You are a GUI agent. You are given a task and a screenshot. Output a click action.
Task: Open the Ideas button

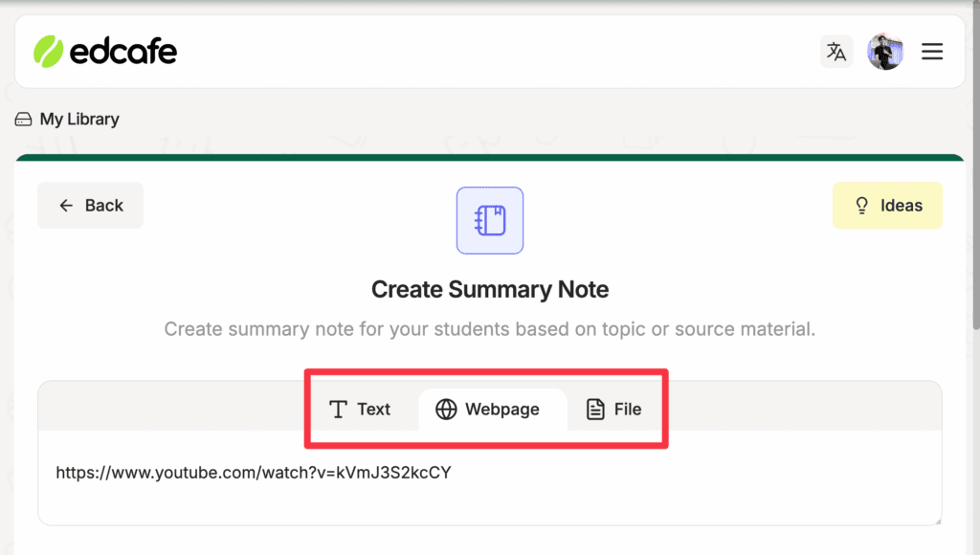tap(887, 206)
